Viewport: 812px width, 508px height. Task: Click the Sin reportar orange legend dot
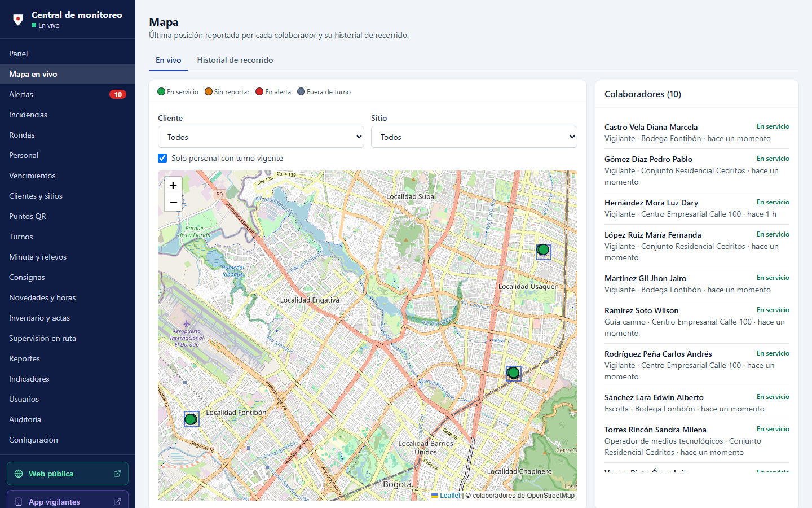coord(209,91)
